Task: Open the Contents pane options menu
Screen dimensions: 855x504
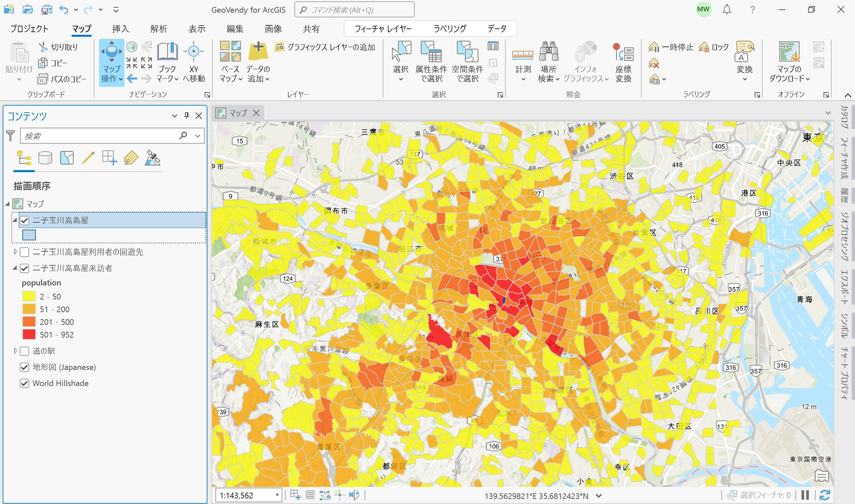Action: (175, 116)
